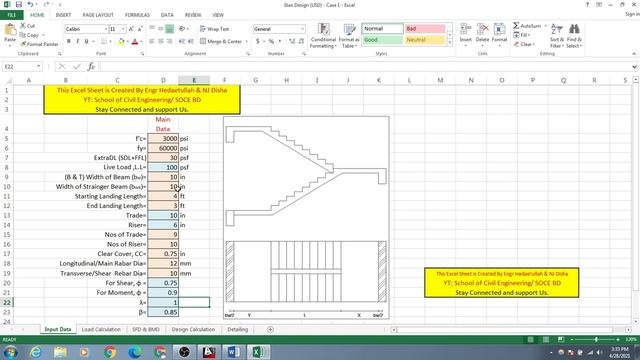Click the Font Color letter A

click(x=135, y=41)
